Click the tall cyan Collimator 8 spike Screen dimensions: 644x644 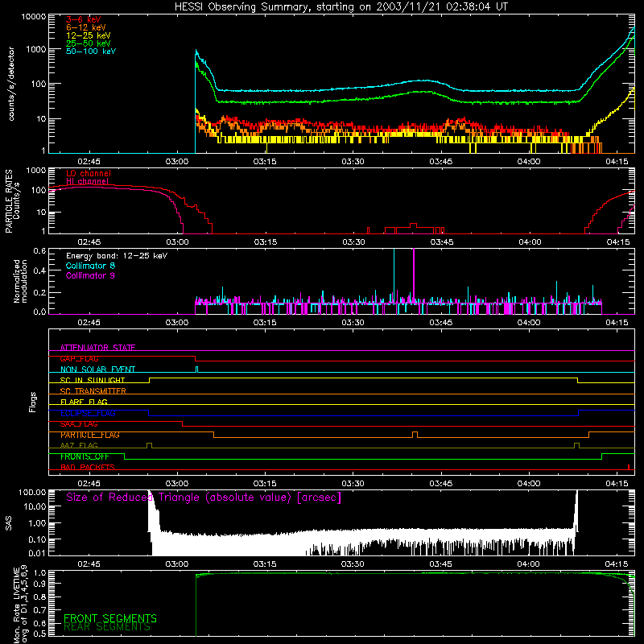(394, 275)
